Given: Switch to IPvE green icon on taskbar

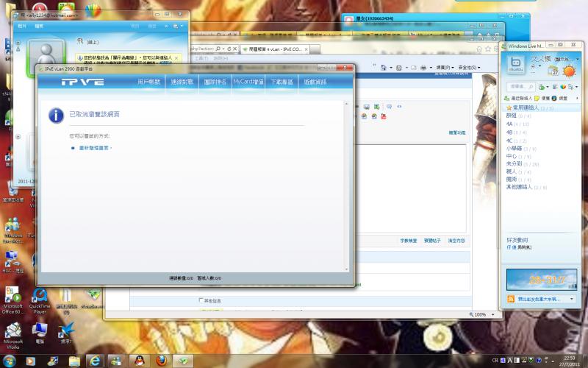Looking at the screenshot, I should [183, 361].
